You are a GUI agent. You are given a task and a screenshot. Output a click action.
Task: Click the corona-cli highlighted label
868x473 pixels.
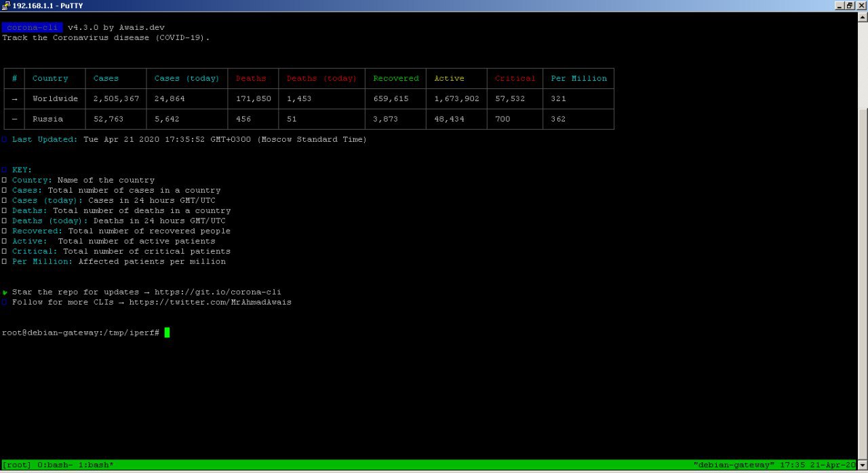(x=33, y=28)
